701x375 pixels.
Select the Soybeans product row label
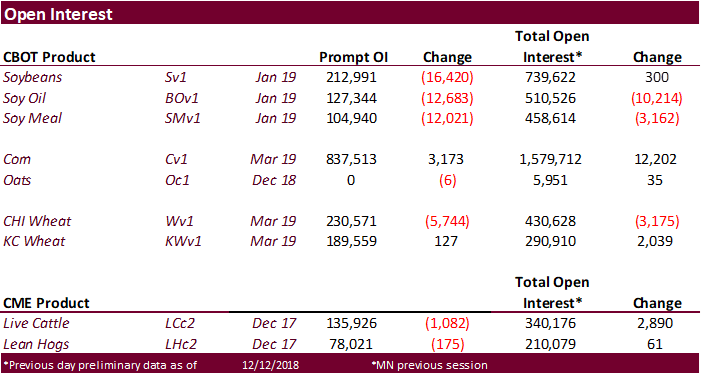click(33, 77)
